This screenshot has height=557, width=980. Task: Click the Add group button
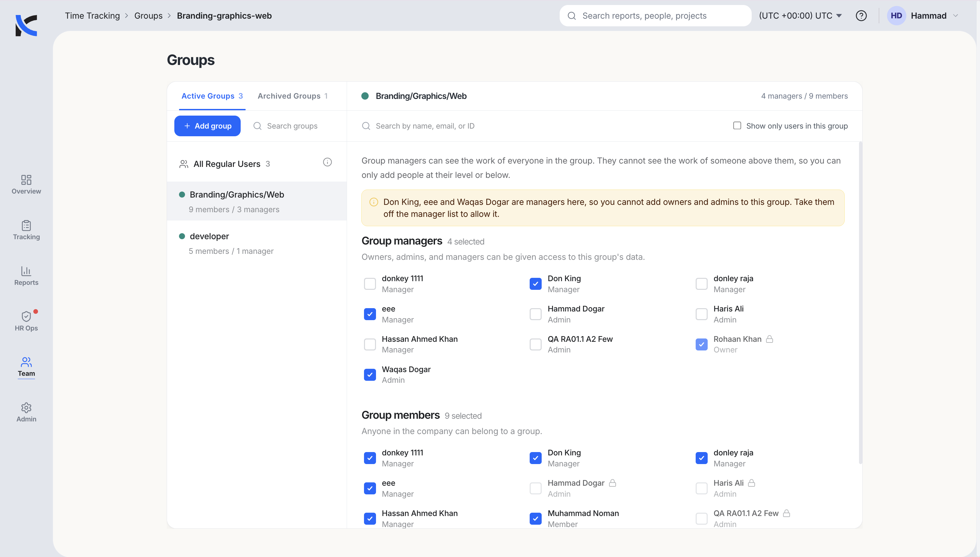point(207,126)
